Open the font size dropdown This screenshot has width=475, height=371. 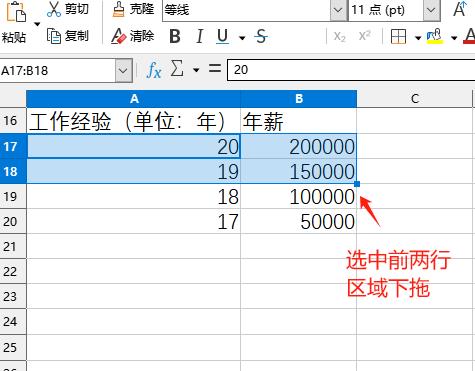[431, 10]
